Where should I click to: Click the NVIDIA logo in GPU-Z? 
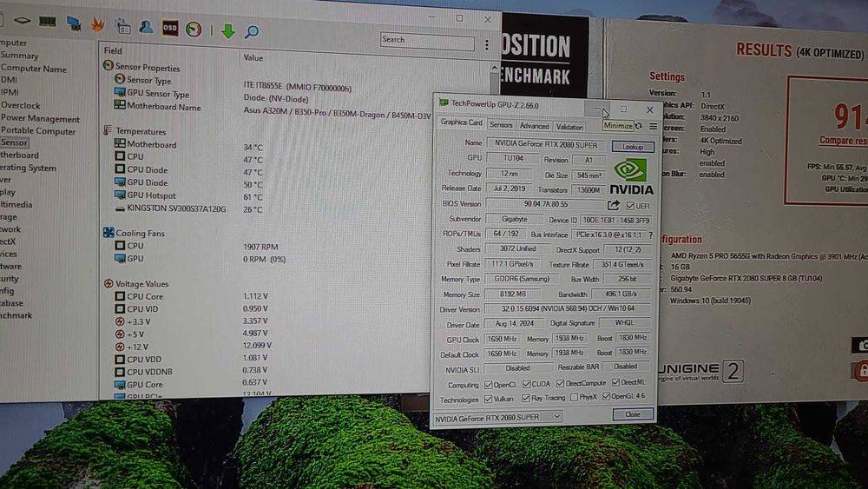coord(631,176)
